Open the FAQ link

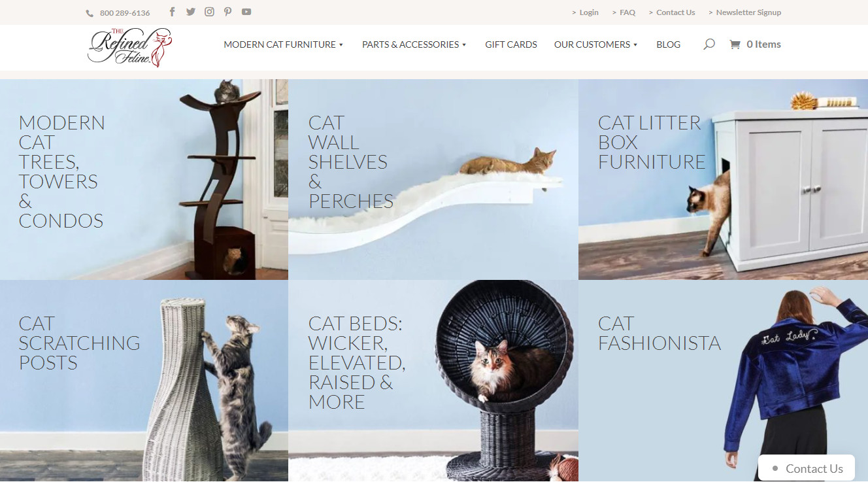tap(624, 12)
